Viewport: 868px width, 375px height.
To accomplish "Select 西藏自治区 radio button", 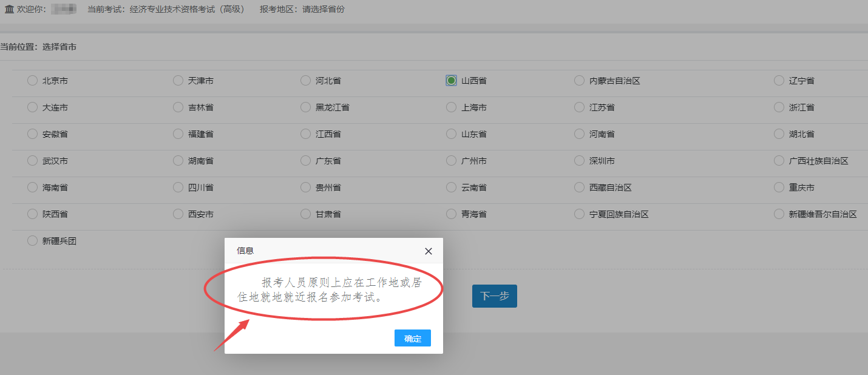I will tap(579, 187).
